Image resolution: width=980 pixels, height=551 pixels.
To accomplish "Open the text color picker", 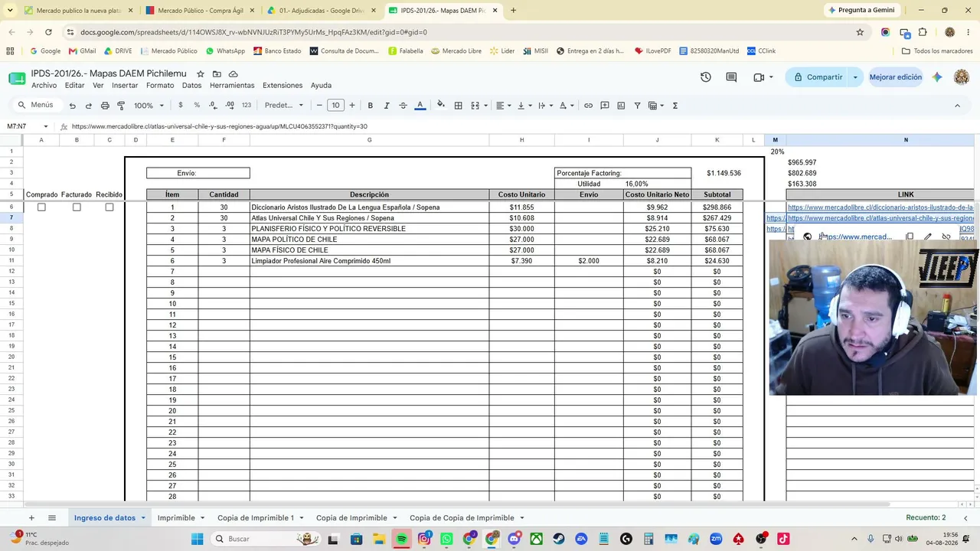I will pos(420,106).
